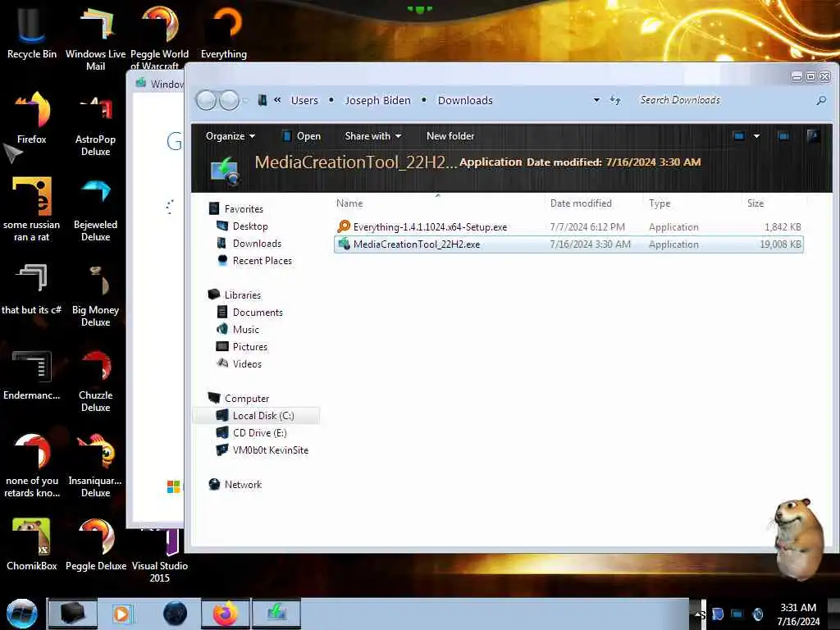This screenshot has width=840, height=630.
Task: Click the New folder button
Action: click(450, 136)
